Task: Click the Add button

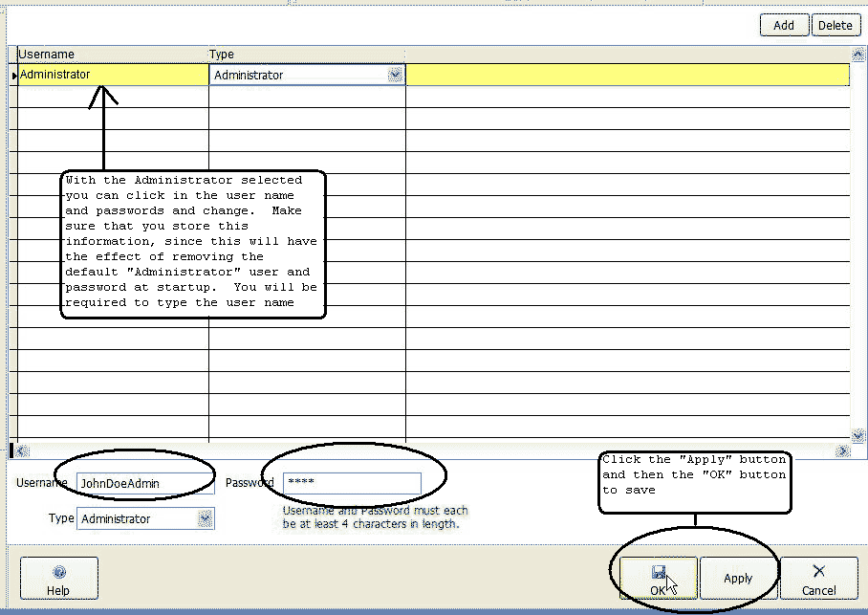Action: tap(784, 25)
